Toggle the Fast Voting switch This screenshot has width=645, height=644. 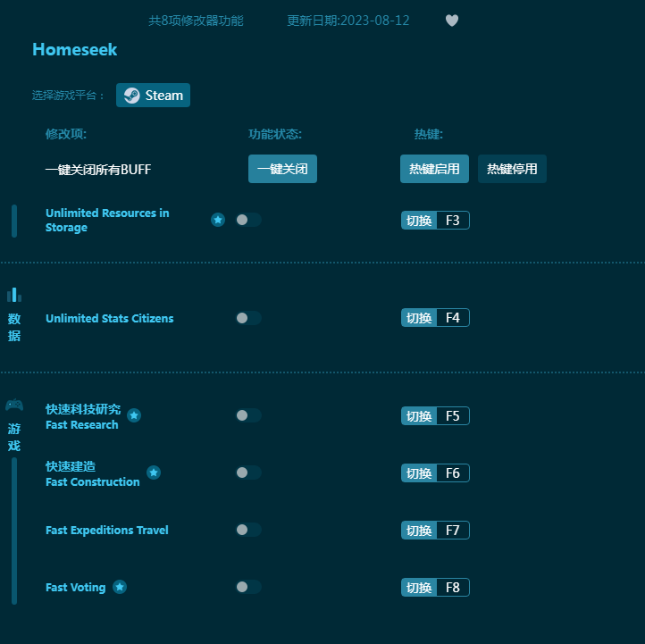(248, 587)
